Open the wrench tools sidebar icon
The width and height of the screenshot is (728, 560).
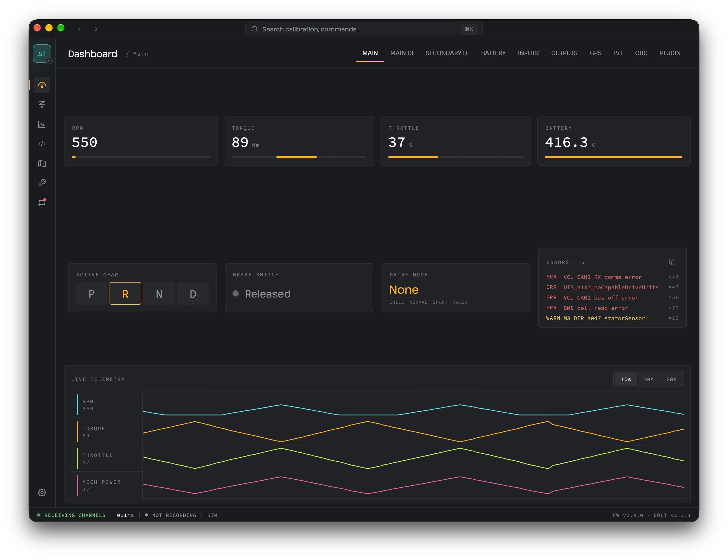42,183
